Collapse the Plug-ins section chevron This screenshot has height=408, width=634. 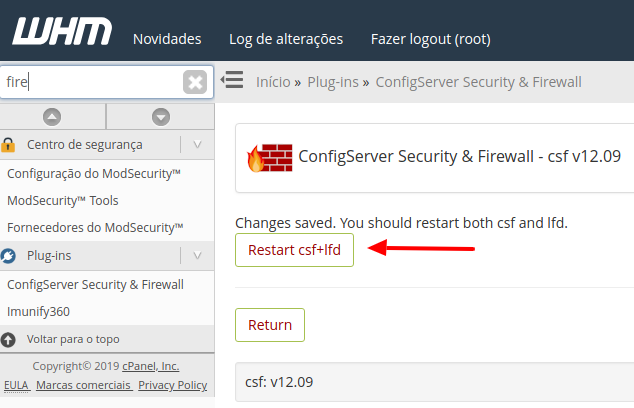[x=198, y=256]
